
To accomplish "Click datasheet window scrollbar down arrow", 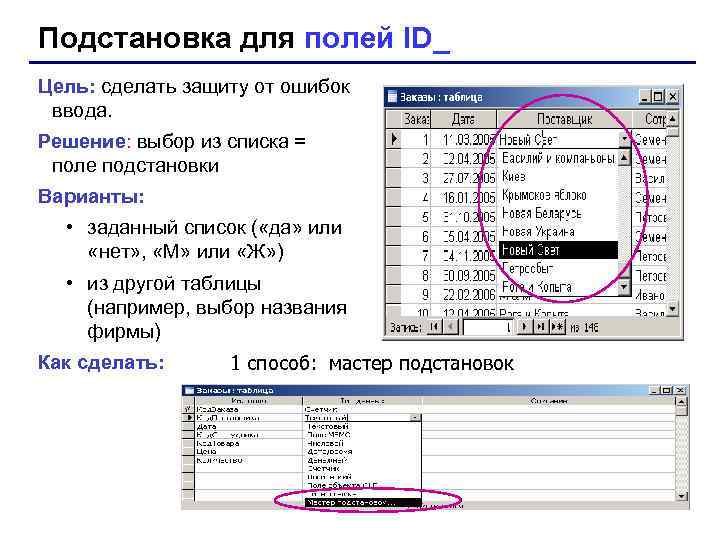I will pos(672,308).
